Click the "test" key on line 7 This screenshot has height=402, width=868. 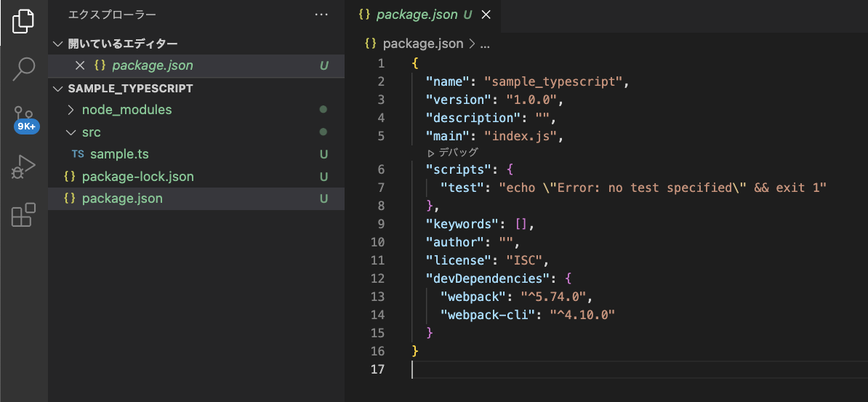pos(462,188)
